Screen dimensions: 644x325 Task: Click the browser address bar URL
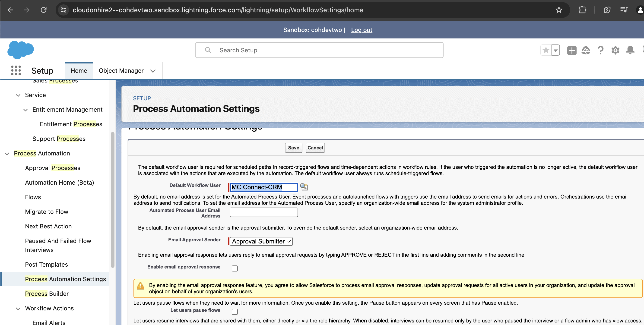[x=218, y=10]
